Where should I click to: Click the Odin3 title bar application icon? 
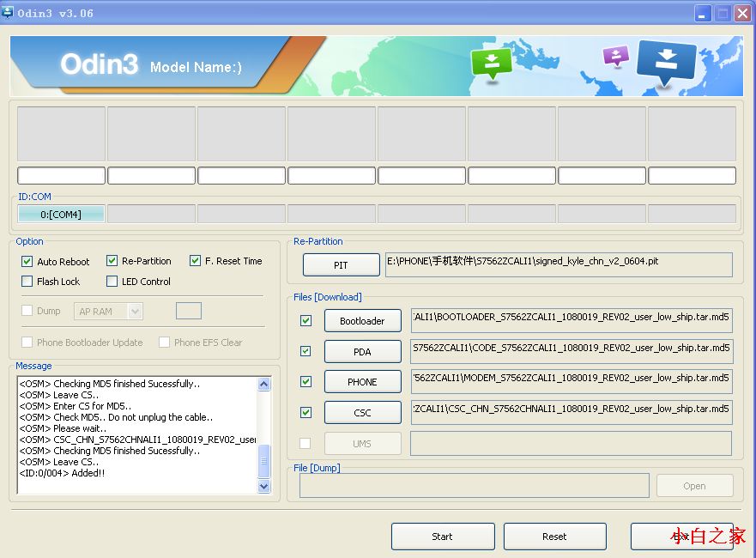7,12
